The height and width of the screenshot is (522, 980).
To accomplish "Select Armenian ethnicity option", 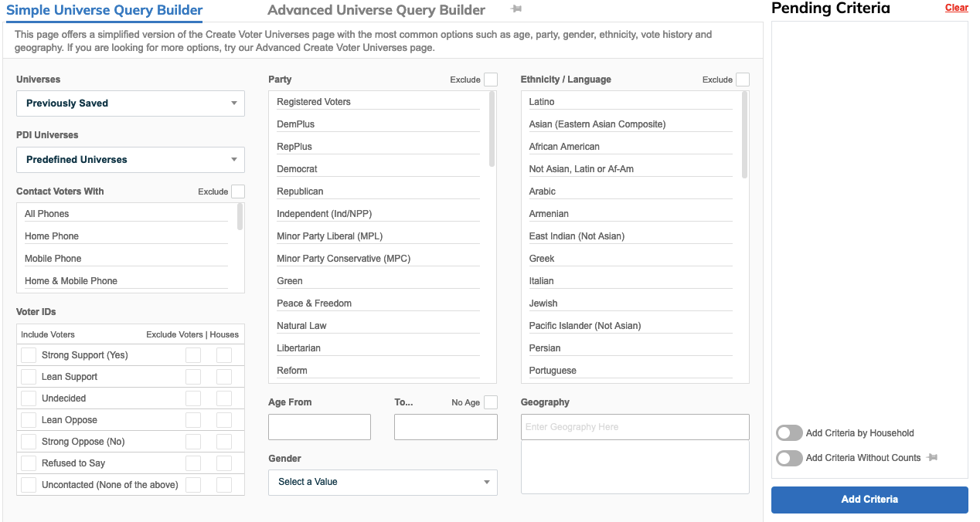I will coord(631,214).
